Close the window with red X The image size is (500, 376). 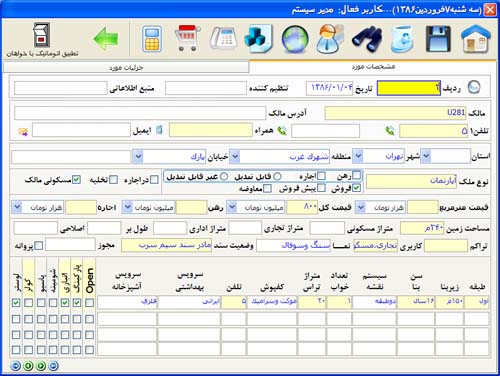click(x=490, y=9)
